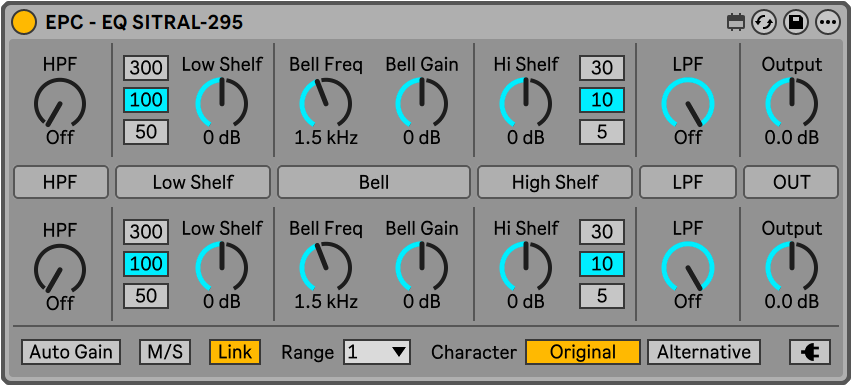Save preset with the disk icon

[796, 23]
